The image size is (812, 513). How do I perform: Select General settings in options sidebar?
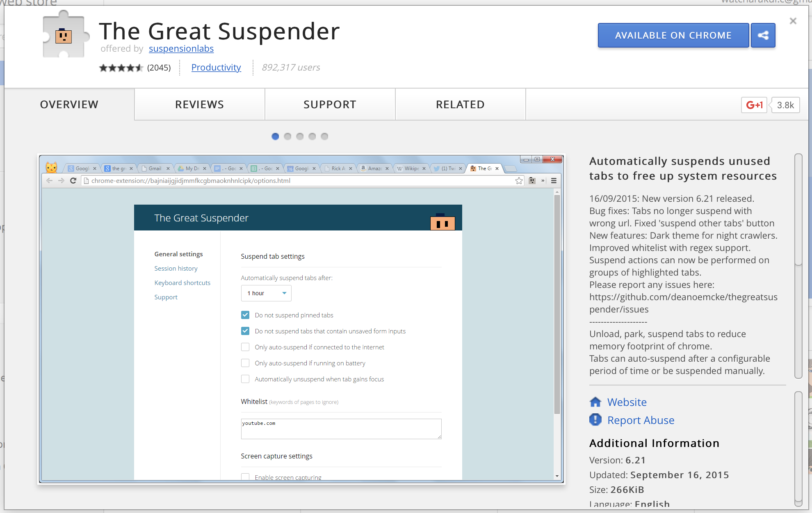click(178, 254)
